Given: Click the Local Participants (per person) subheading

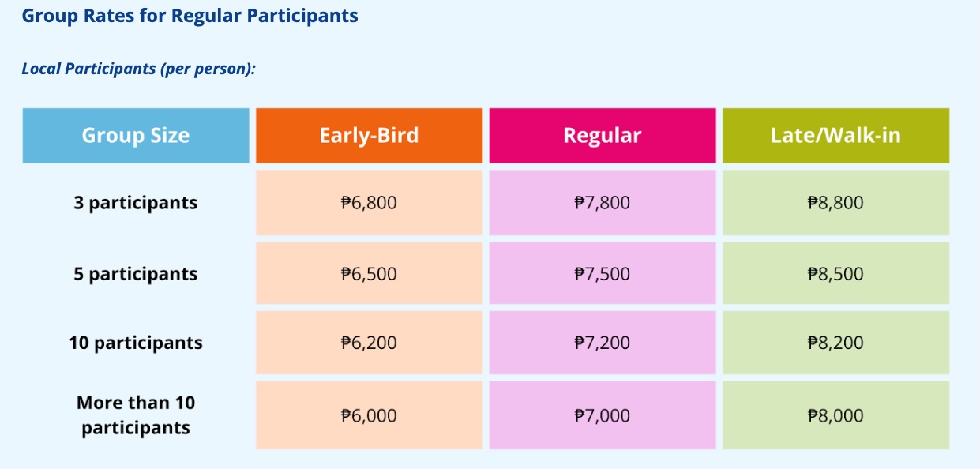Looking at the screenshot, I should pos(139,69).
